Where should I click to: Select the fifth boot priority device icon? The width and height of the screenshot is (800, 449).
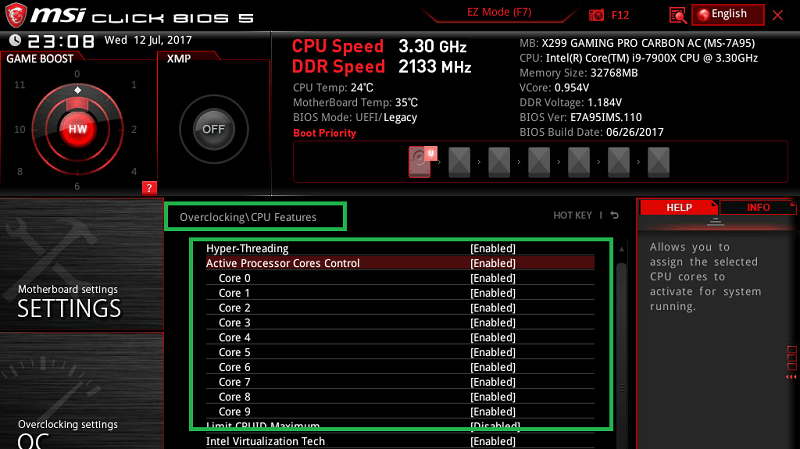pyautogui.click(x=579, y=162)
